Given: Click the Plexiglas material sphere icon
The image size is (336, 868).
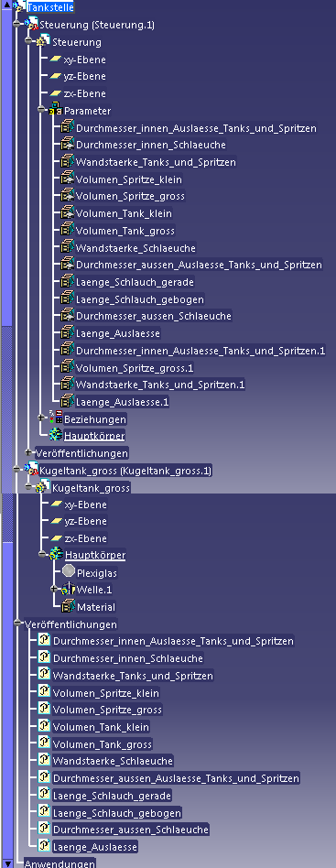Looking at the screenshot, I should pyautogui.click(x=69, y=571).
